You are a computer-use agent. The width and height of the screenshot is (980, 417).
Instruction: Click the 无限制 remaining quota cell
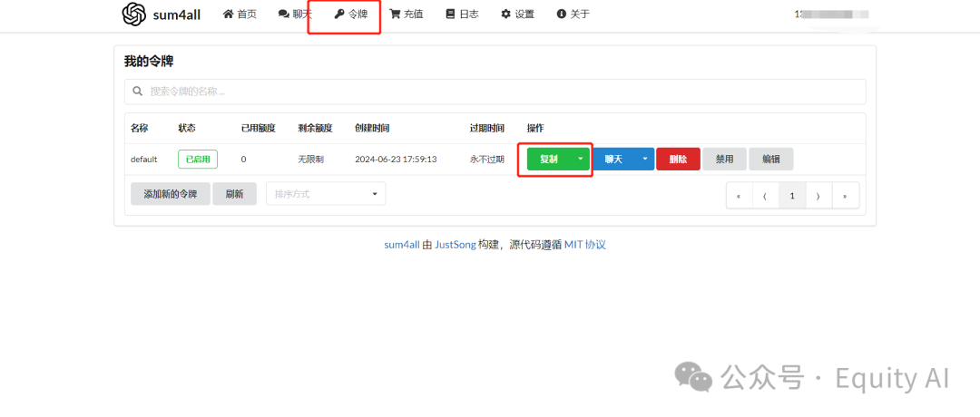(x=310, y=160)
